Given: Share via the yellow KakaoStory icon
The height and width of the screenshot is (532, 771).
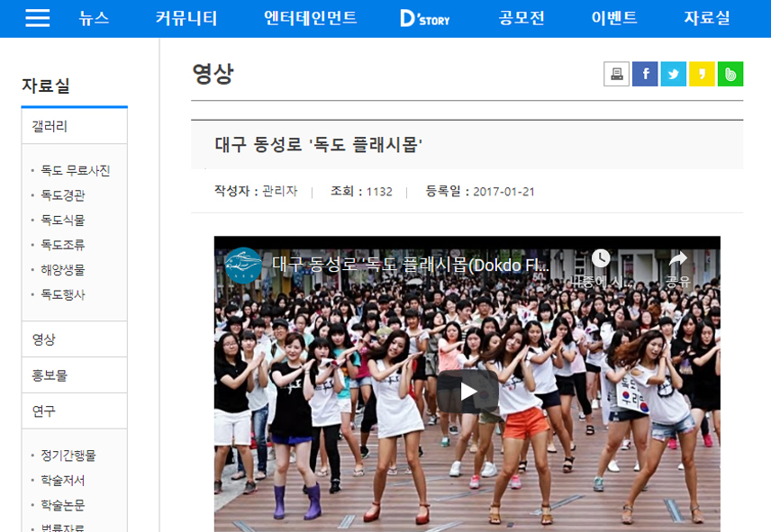Looking at the screenshot, I should (701, 74).
